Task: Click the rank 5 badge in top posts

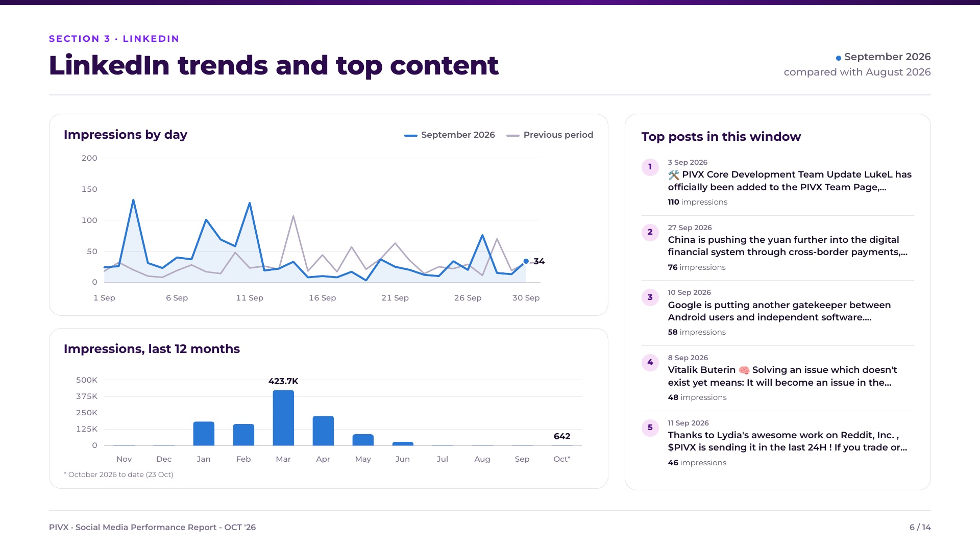Action: (650, 428)
